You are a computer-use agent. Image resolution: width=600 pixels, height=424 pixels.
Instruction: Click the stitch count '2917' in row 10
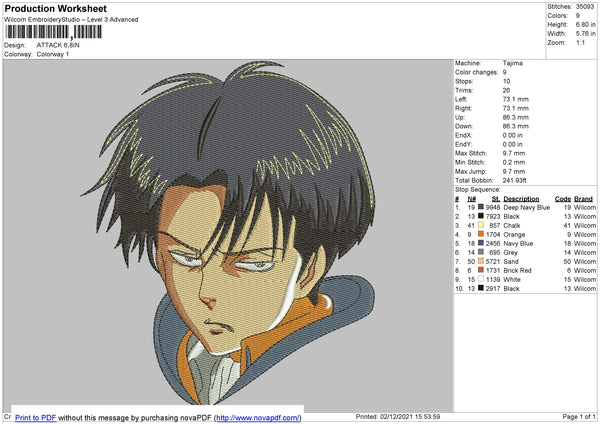(x=493, y=289)
